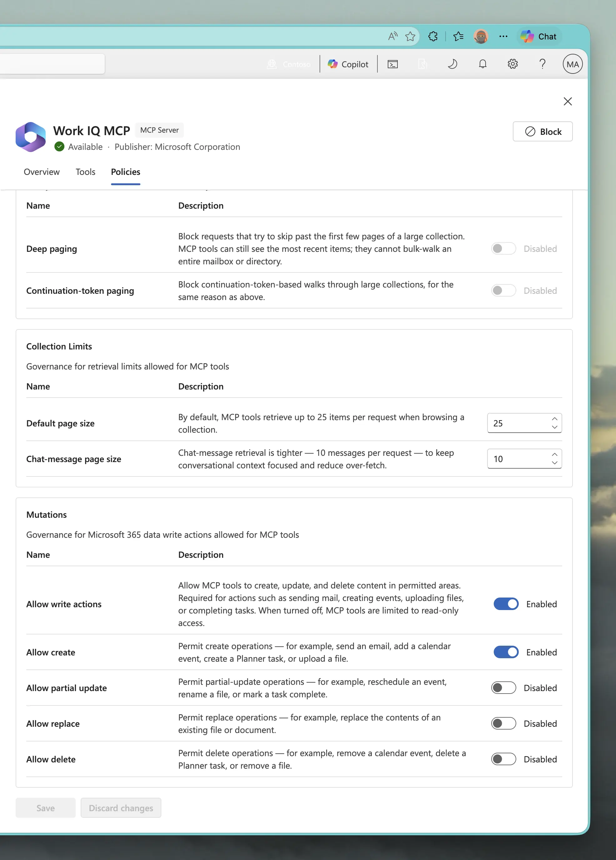Open MA account menu

point(573,64)
